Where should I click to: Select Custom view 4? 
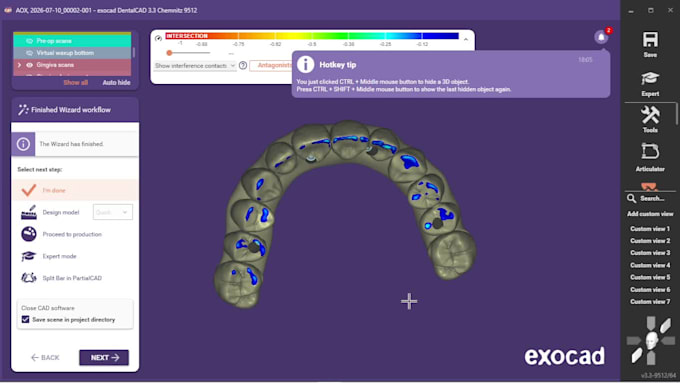650,265
